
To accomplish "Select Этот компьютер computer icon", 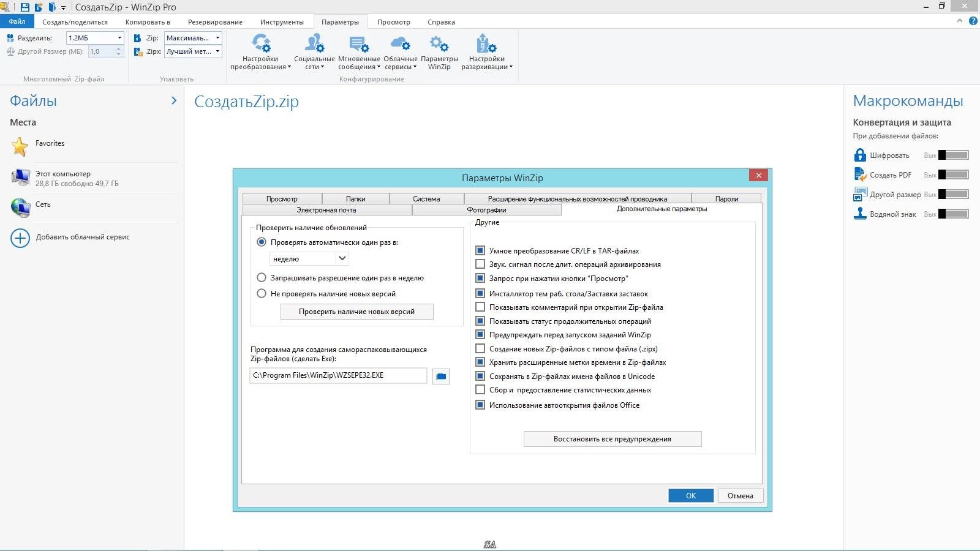I will pos(21,178).
